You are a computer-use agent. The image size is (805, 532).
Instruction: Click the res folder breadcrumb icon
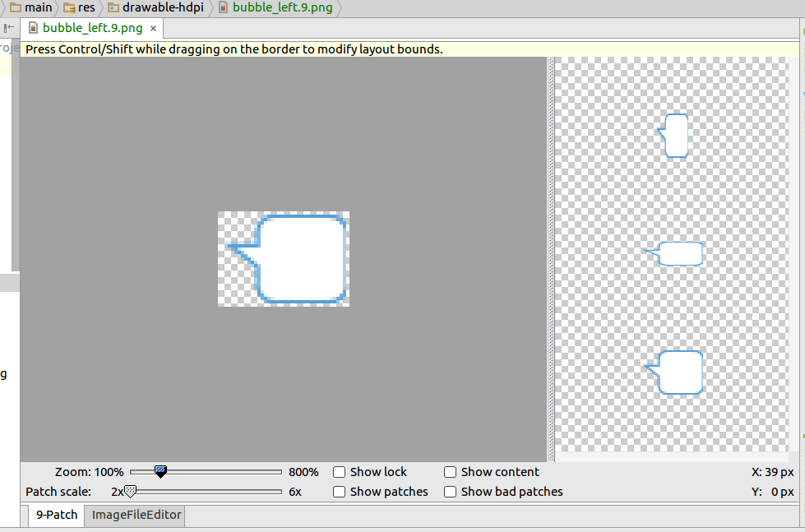(69, 7)
